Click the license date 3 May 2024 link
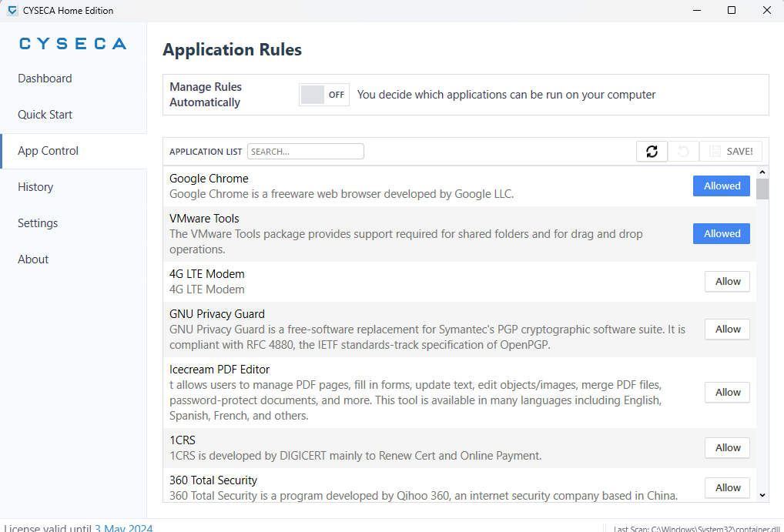This screenshot has height=532, width=784. point(124,528)
